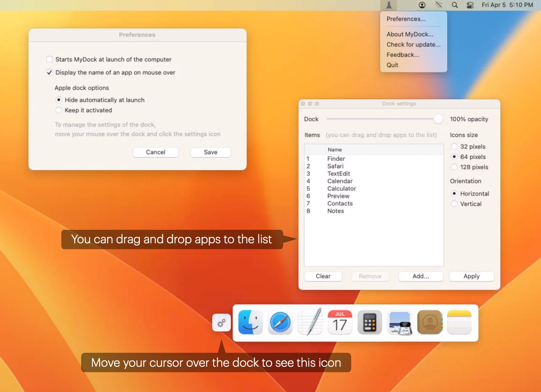The image size is (541, 392).
Task: Launch Finder from the MyDock dock
Action: coord(251,322)
